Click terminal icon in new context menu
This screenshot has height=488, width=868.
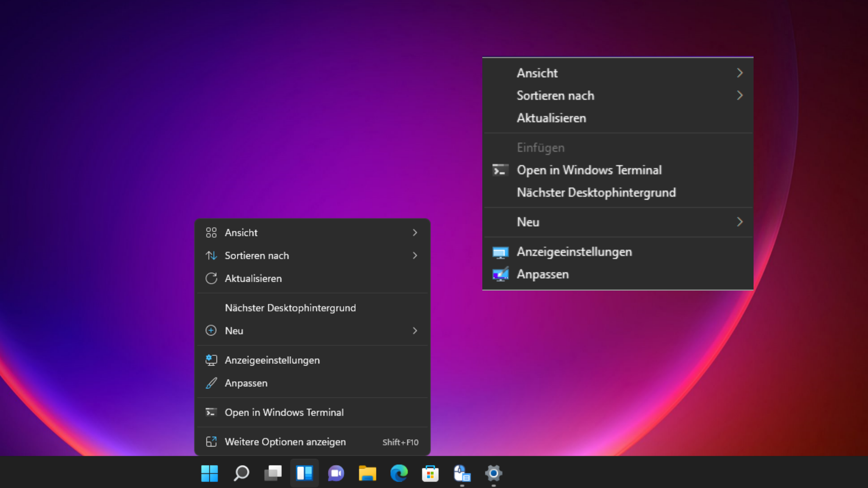(x=211, y=412)
